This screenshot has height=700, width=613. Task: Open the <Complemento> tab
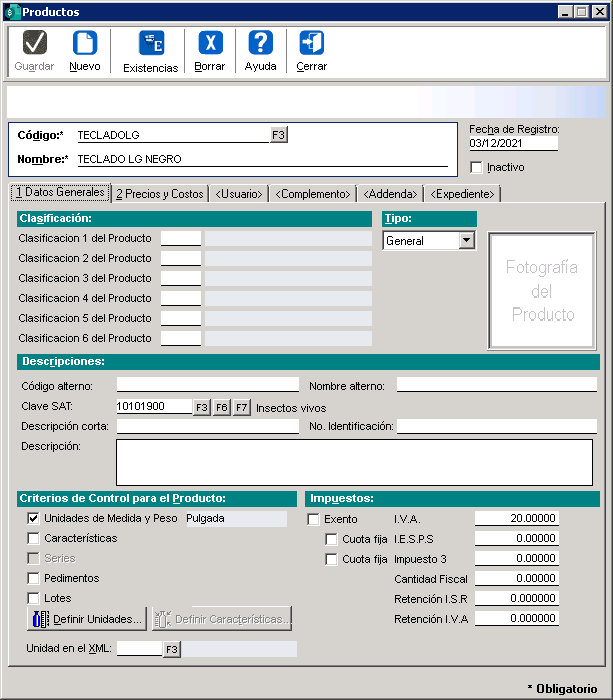coord(313,194)
